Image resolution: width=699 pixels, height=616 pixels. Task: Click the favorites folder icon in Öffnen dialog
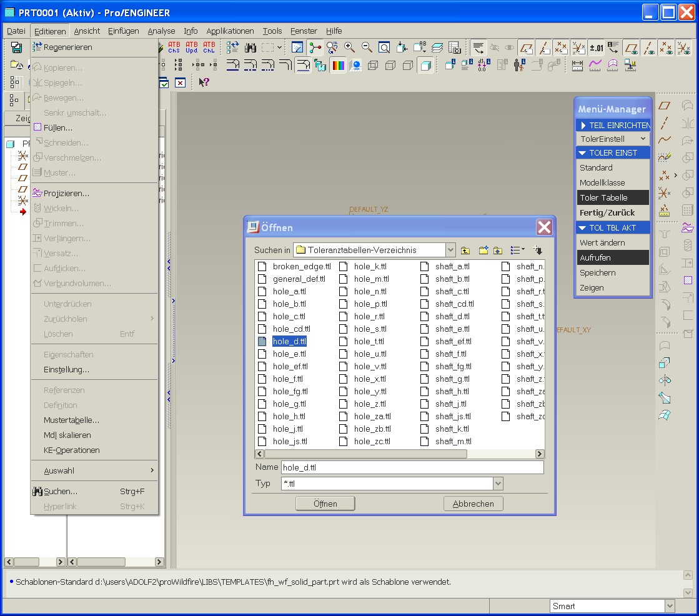pyautogui.click(x=498, y=250)
